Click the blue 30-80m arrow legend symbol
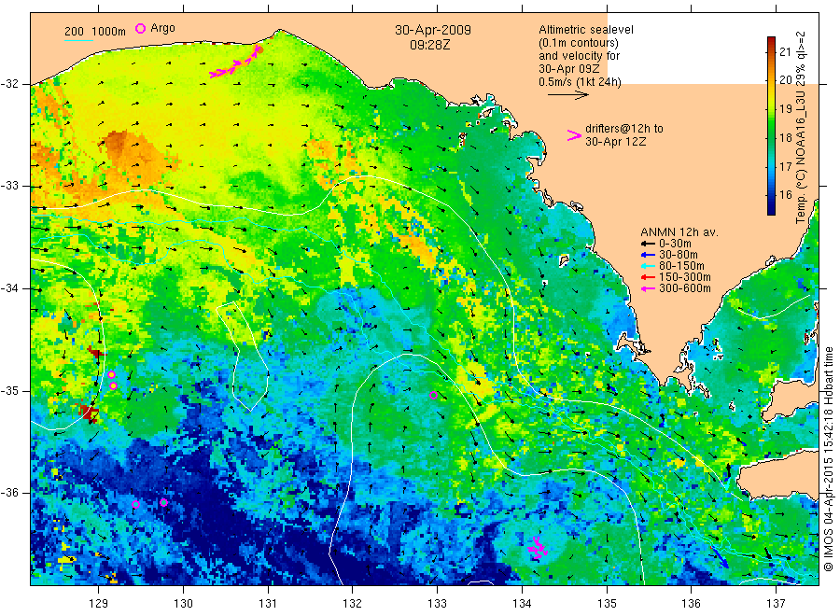This screenshot has height=616, width=840. [x=649, y=255]
